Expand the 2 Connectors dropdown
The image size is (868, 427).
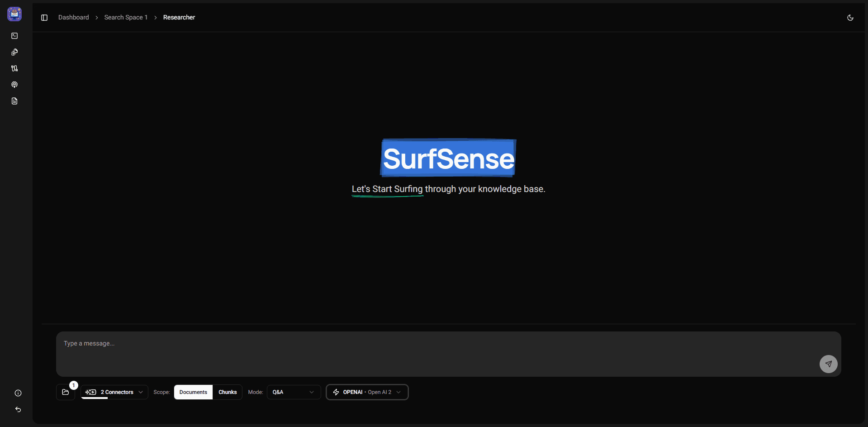[114, 392]
